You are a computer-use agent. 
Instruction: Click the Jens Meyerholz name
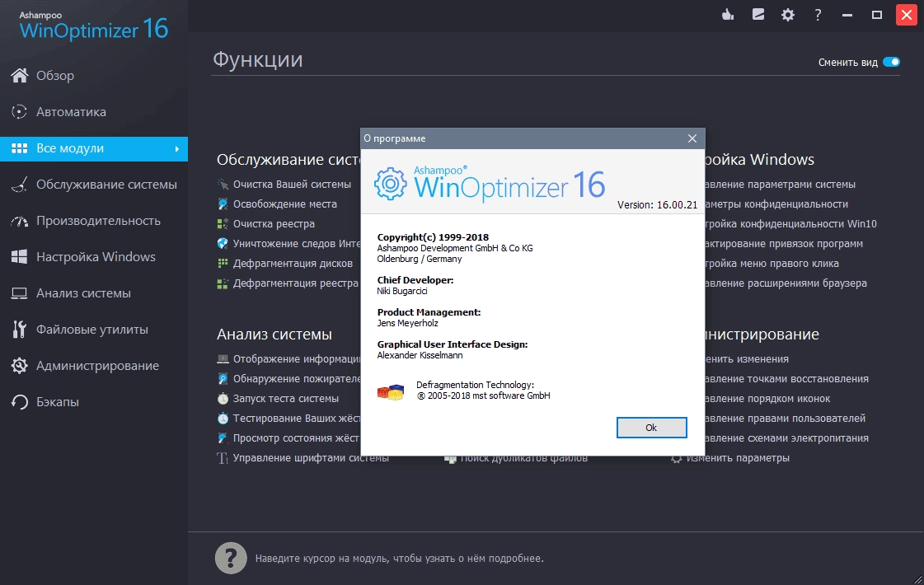tap(407, 323)
